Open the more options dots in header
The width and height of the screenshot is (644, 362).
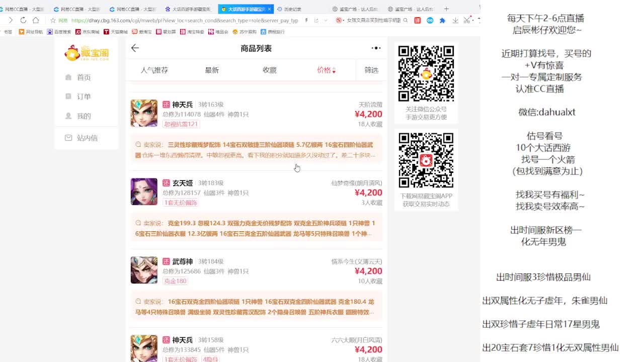[376, 48]
